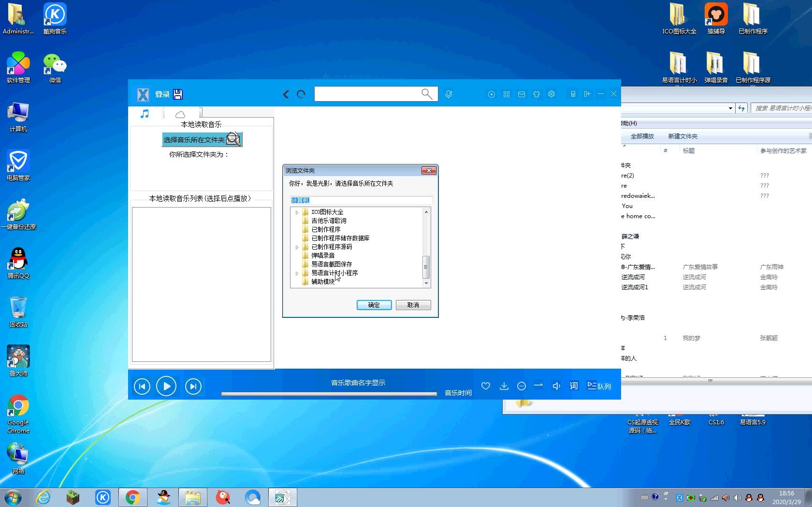
Task: Click 确定 in the browse folder dialog
Action: click(374, 305)
